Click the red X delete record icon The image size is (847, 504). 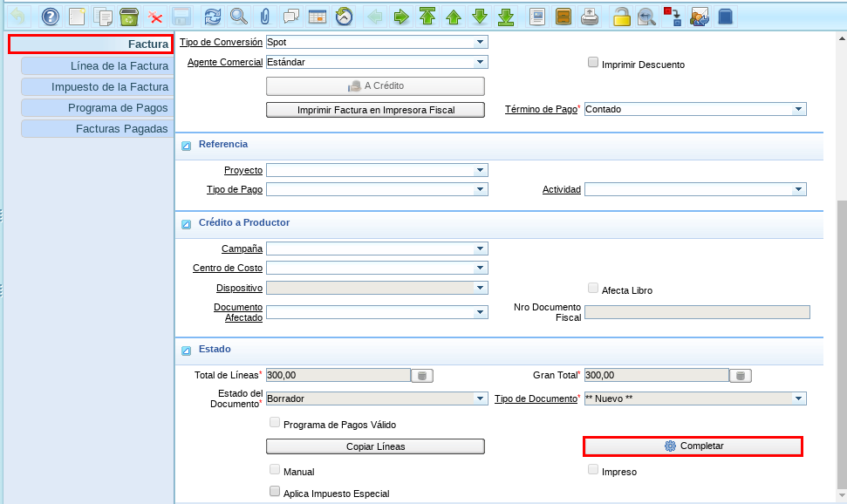point(155,17)
